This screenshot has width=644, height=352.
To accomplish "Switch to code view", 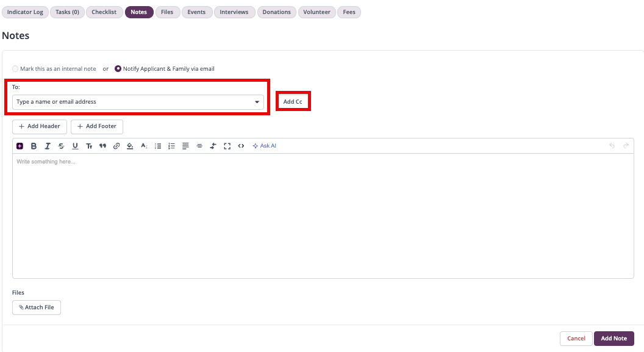I will click(241, 146).
